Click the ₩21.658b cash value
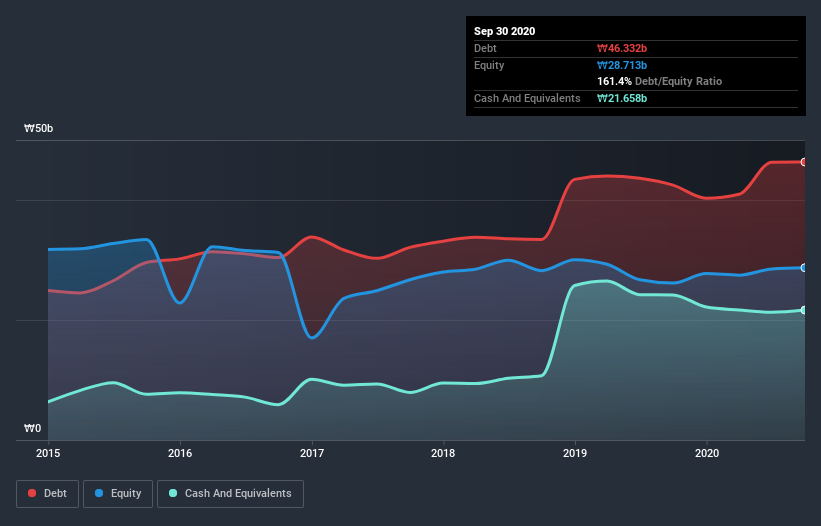 pos(622,98)
